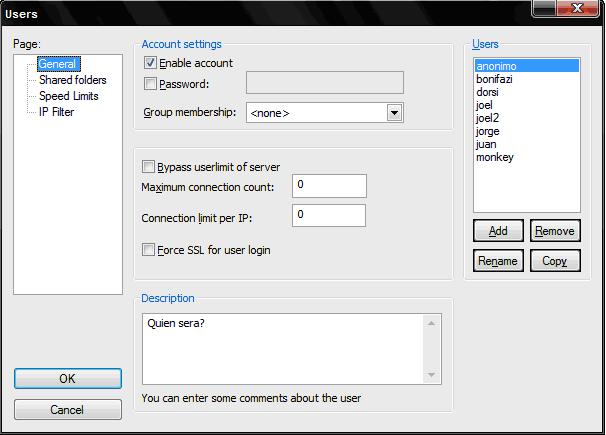Click the Remove user button
The width and height of the screenshot is (606, 435).
pyautogui.click(x=555, y=231)
